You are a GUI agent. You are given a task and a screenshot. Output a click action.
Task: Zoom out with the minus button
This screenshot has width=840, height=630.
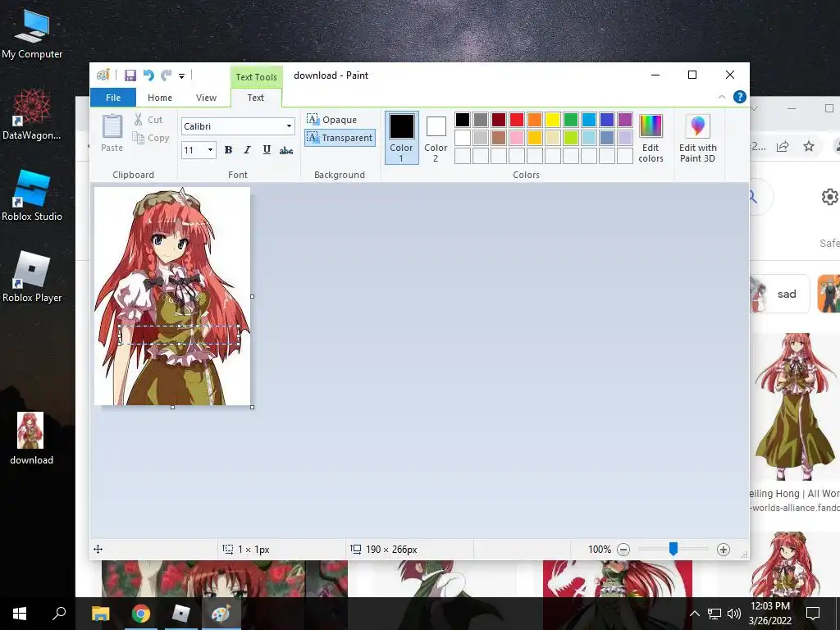(x=623, y=549)
